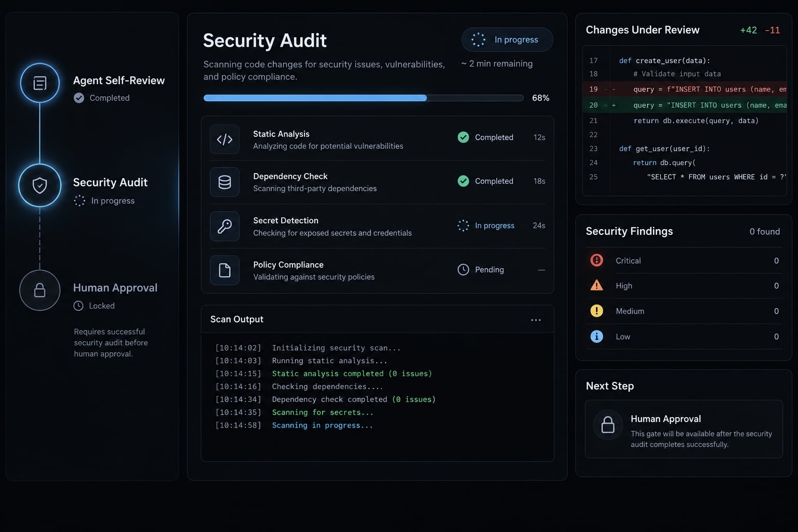Click the Human Approval lock step icon
Screen dimensions: 798x532
pos(40,290)
